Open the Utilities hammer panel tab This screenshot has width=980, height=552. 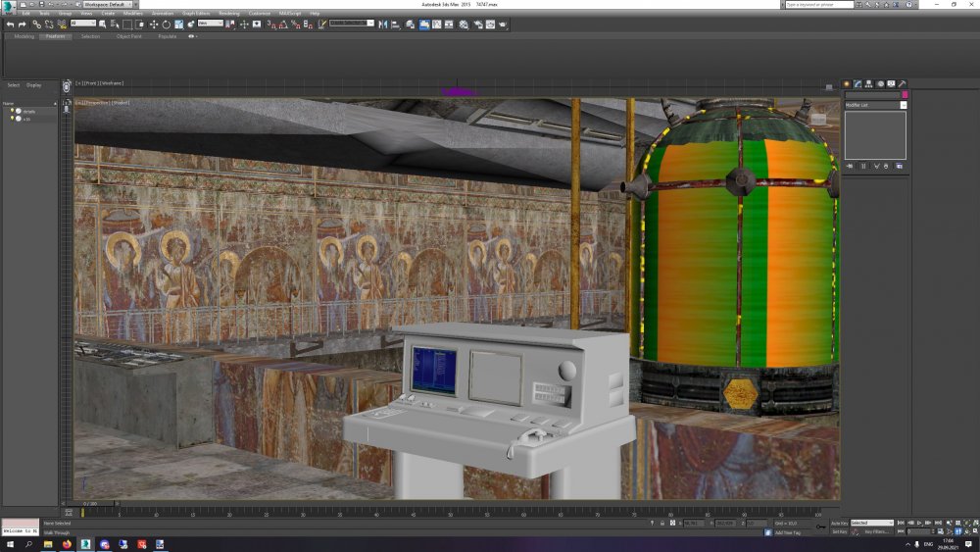[x=903, y=84]
